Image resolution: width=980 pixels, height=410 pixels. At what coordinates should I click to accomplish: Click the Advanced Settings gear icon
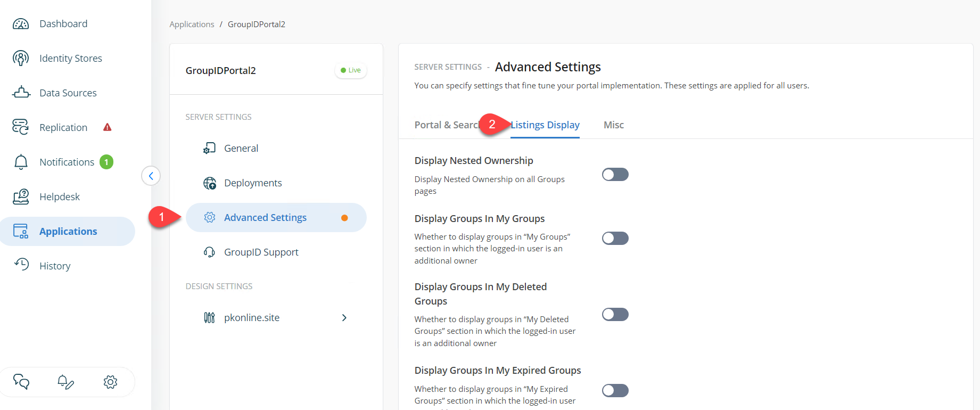[209, 217]
